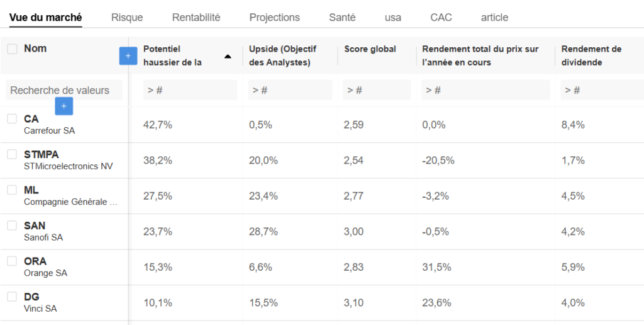This screenshot has height=325, width=644.
Task: Tick the Sanofi SA checkbox
Action: tap(12, 225)
